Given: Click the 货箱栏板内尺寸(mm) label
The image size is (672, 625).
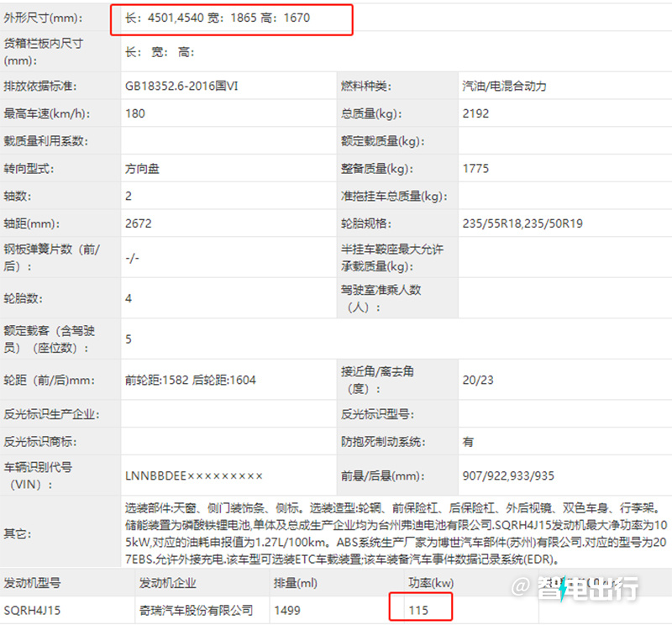Looking at the screenshot, I should [x=44, y=52].
